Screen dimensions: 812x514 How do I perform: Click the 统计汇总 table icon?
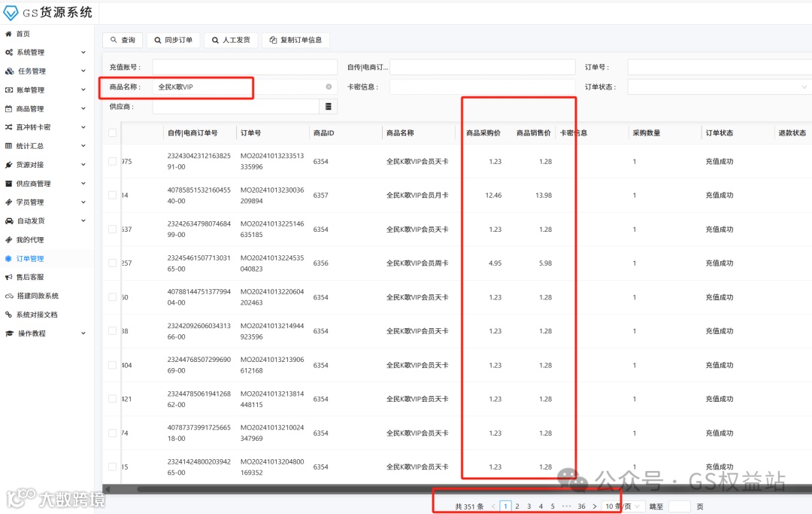[x=8, y=146]
